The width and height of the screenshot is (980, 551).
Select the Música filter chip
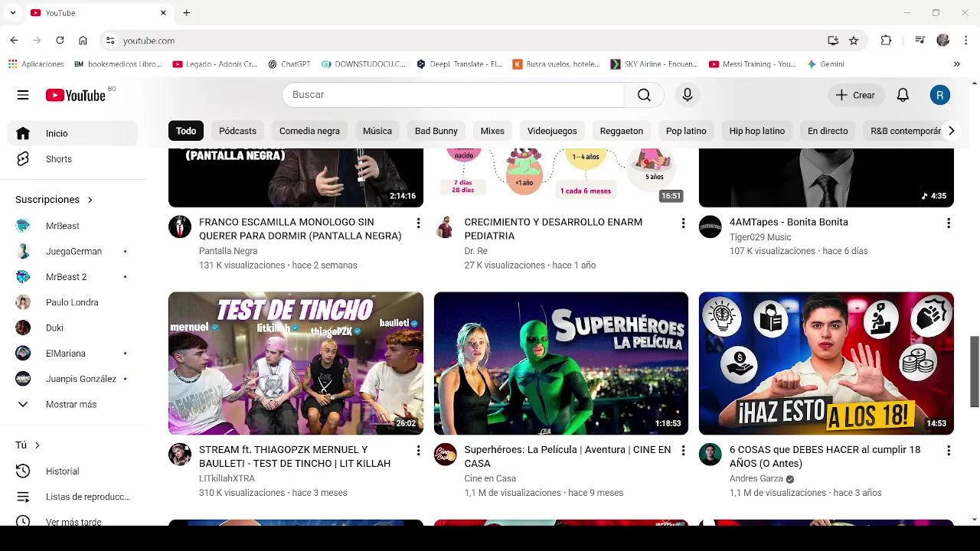[x=377, y=131]
